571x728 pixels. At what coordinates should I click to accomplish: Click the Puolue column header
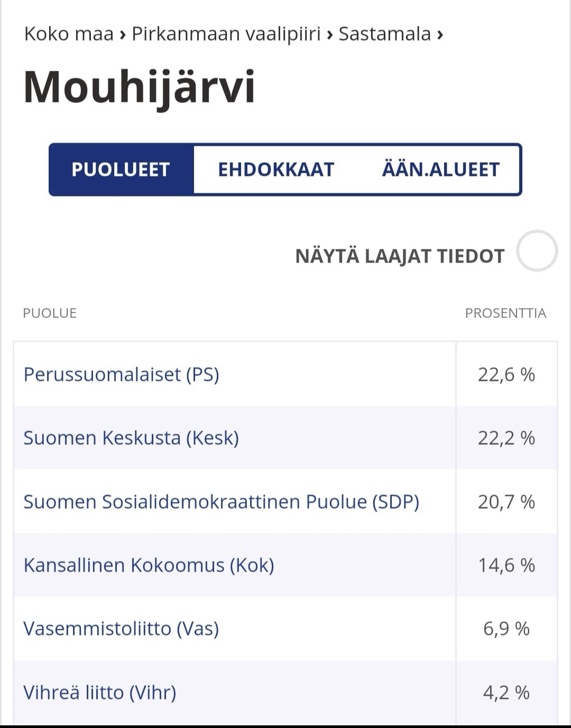click(50, 313)
